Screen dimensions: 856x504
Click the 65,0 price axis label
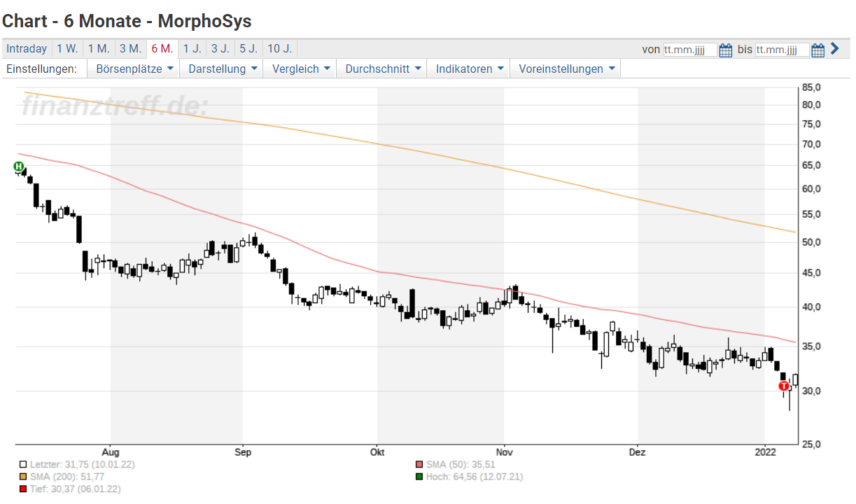[x=811, y=165]
